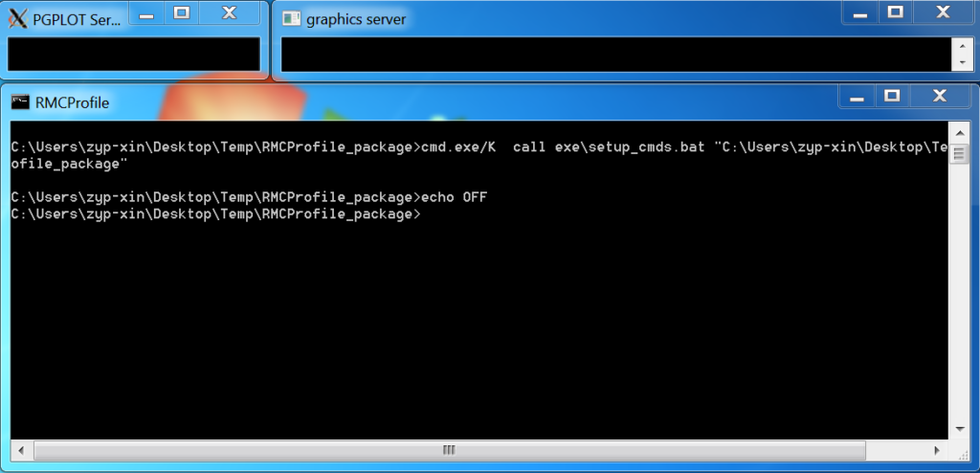Focus the graphics server black text area
Image resolution: width=980 pixels, height=473 pixels.
612,54
